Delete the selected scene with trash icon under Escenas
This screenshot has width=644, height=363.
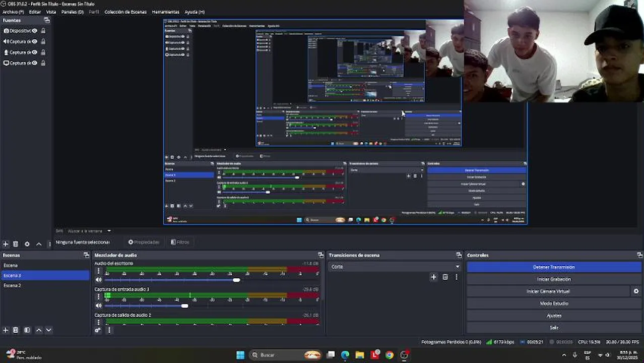pos(16,330)
